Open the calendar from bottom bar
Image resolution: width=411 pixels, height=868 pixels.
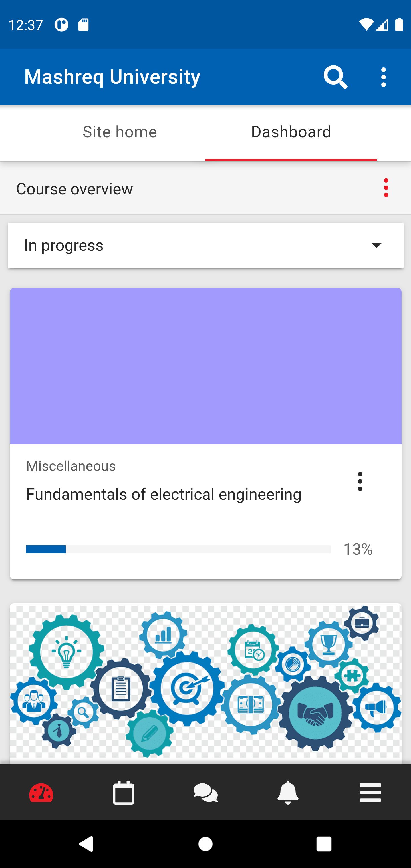[123, 793]
